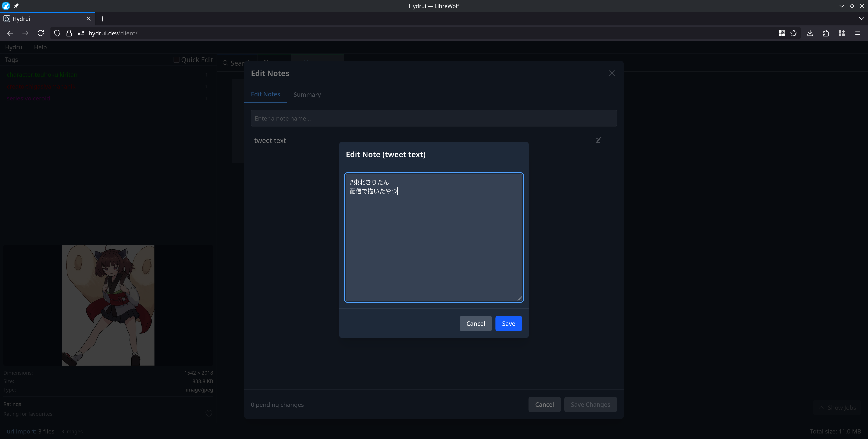The height and width of the screenshot is (439, 868).
Task: Cancel the Edit Note dialog
Action: point(476,324)
